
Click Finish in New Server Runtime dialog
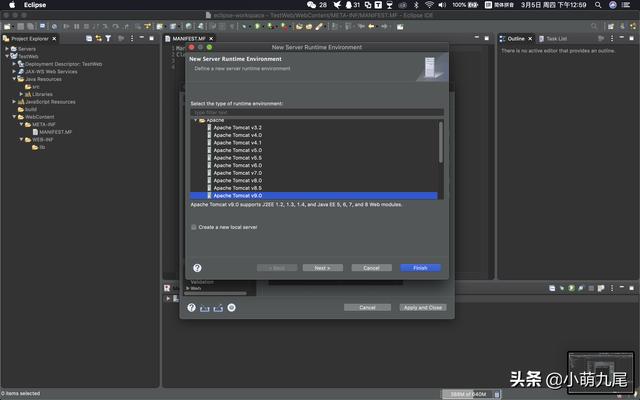pyautogui.click(x=420, y=268)
